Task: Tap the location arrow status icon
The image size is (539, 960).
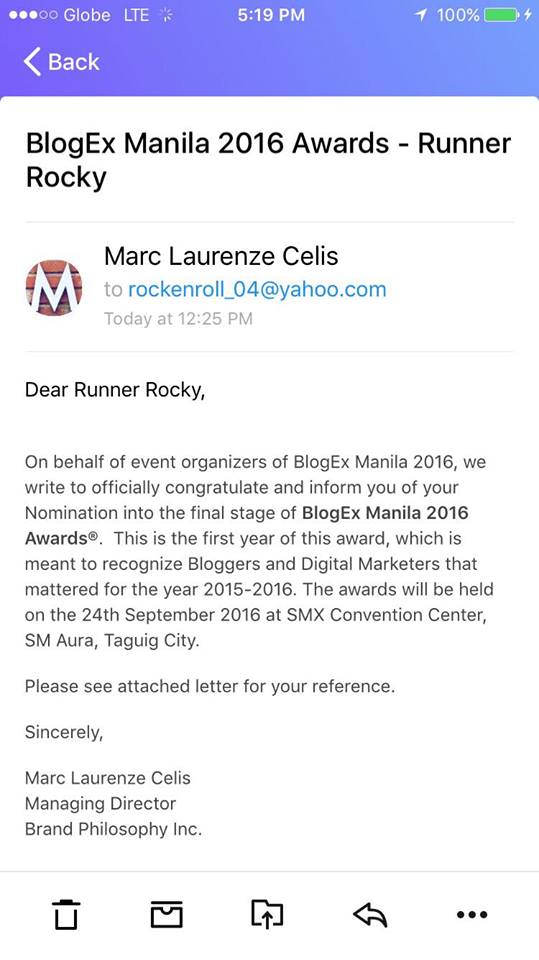Action: pyautogui.click(x=421, y=15)
